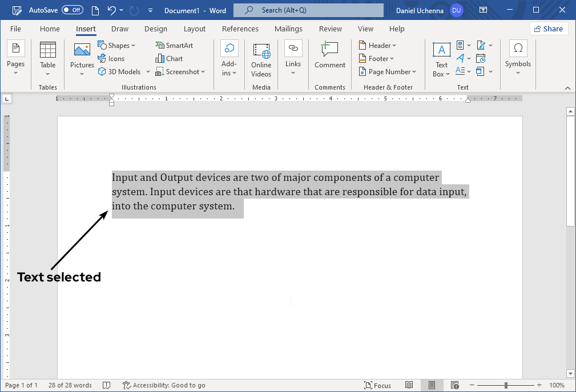The width and height of the screenshot is (576, 392).
Task: Insert a new Comment
Action: pos(329,50)
